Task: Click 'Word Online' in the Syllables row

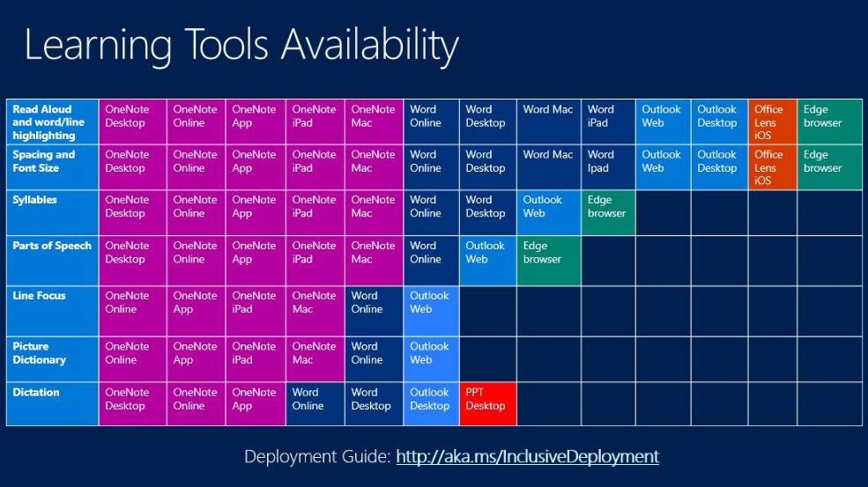Action: 431,213
